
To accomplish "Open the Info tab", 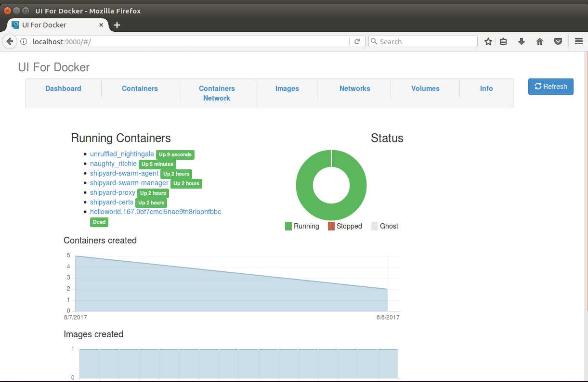I will [486, 89].
